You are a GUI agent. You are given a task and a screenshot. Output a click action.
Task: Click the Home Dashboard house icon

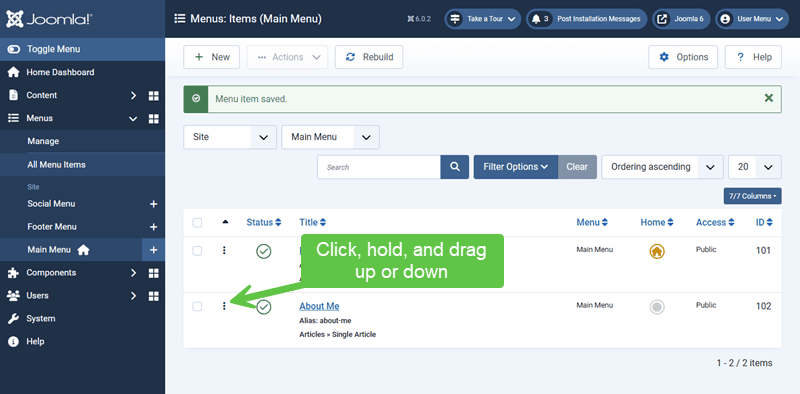[x=14, y=72]
